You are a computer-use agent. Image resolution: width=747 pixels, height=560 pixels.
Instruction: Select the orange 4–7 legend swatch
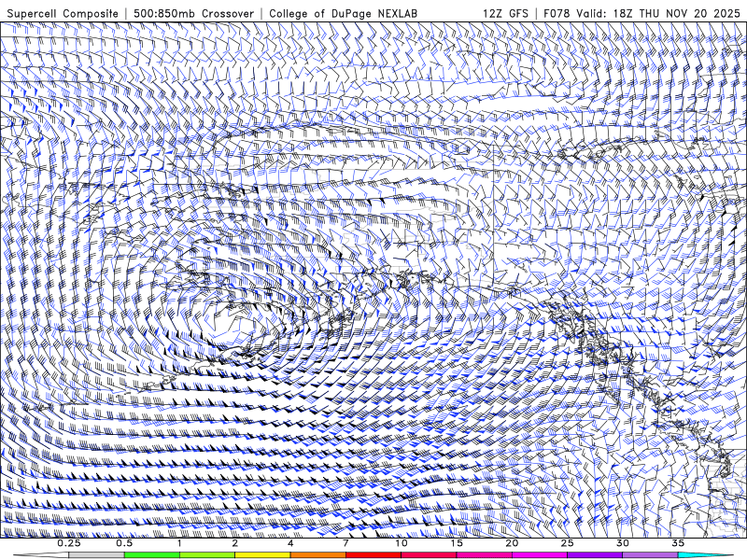(317, 555)
